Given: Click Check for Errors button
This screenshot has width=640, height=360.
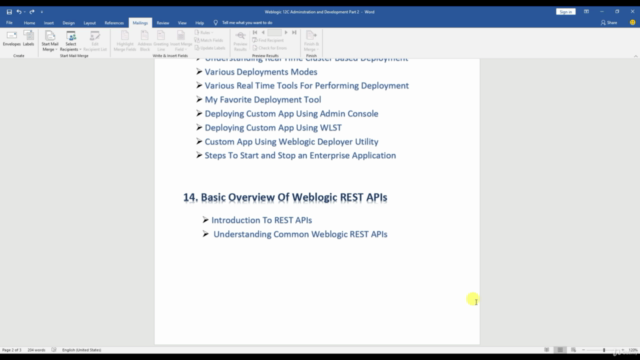Looking at the screenshot, I should [269, 48].
